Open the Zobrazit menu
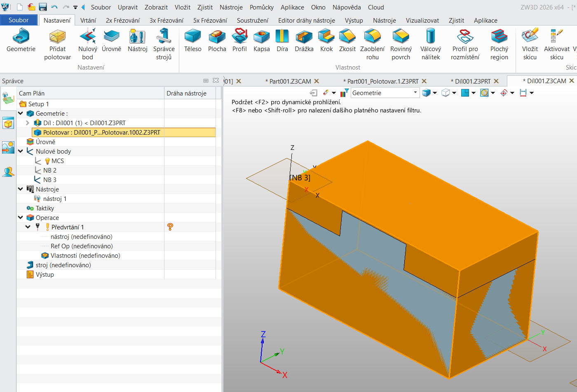 tap(156, 7)
